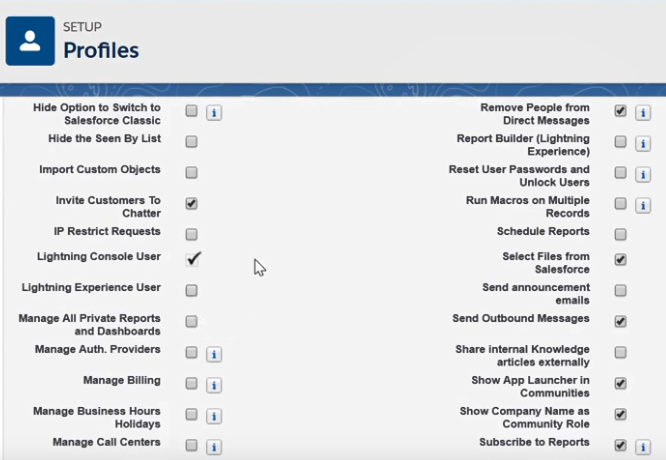Open info icon for Reset User Passwords
Image resolution: width=666 pixels, height=460 pixels.
pyautogui.click(x=643, y=175)
